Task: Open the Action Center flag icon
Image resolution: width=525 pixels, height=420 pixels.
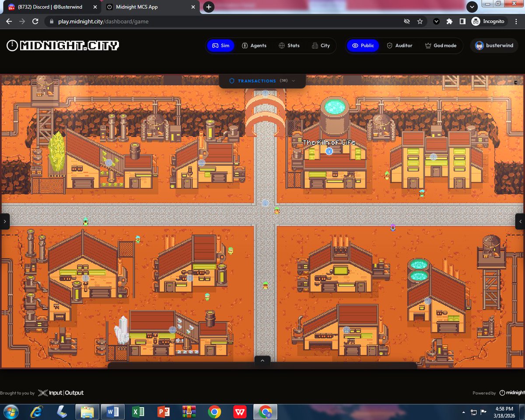Action: pos(484,412)
